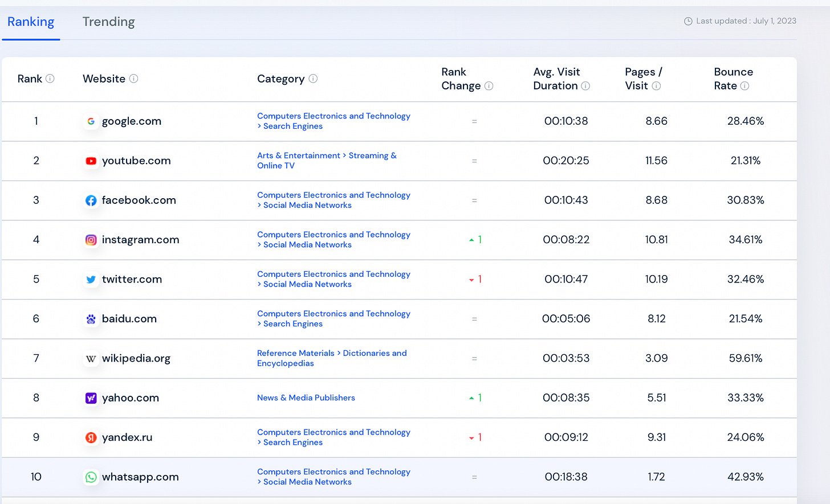The image size is (830, 504).
Task: Click the Baidu paw icon
Action: (91, 319)
